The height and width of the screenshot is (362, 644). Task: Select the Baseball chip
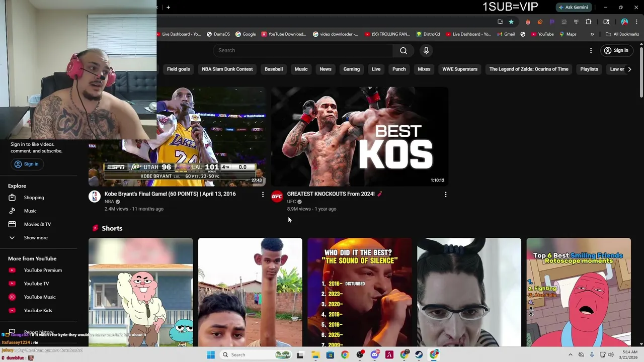[274, 69]
